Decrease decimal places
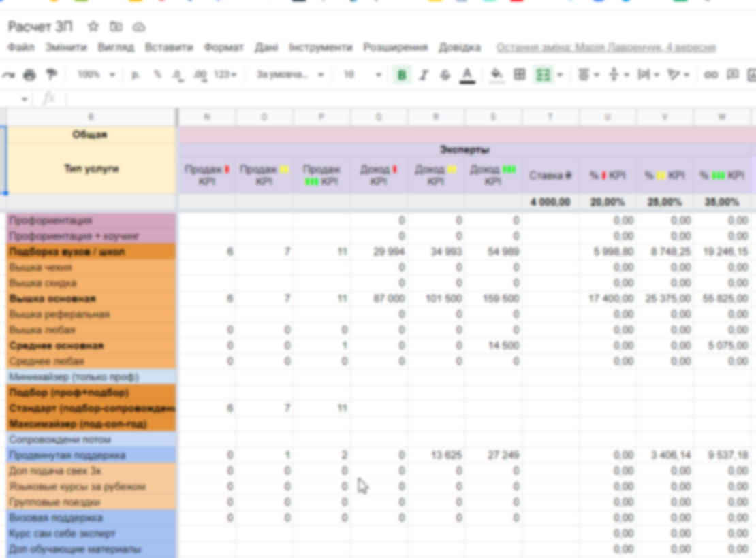This screenshot has width=756, height=558. click(x=178, y=75)
